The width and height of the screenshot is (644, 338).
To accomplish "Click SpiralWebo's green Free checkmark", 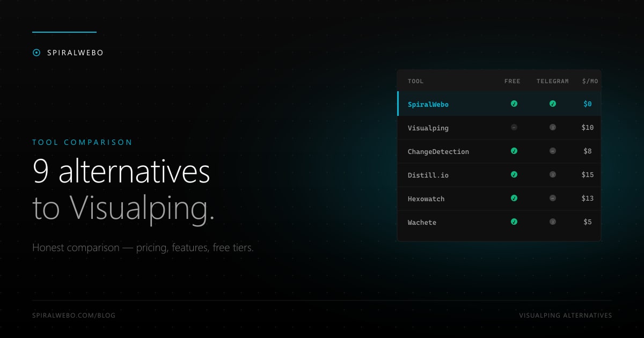I will [514, 104].
